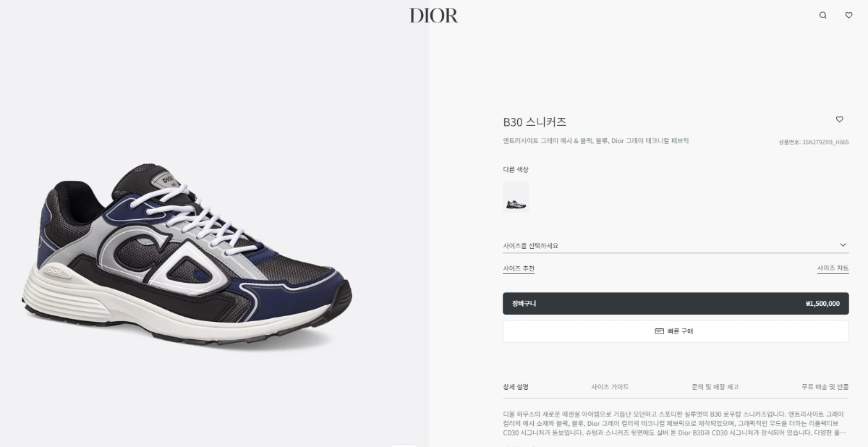Add to cart with 장바구니 button

[x=676, y=304]
